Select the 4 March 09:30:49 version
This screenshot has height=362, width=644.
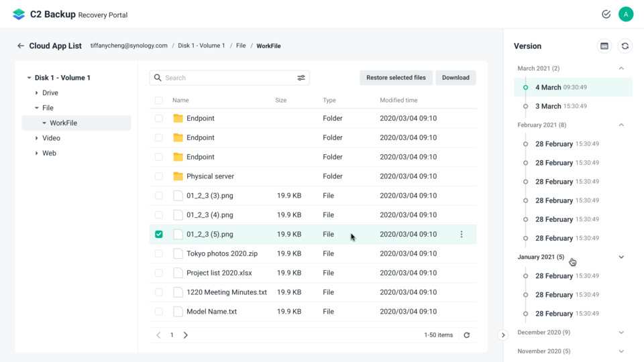tap(573, 87)
